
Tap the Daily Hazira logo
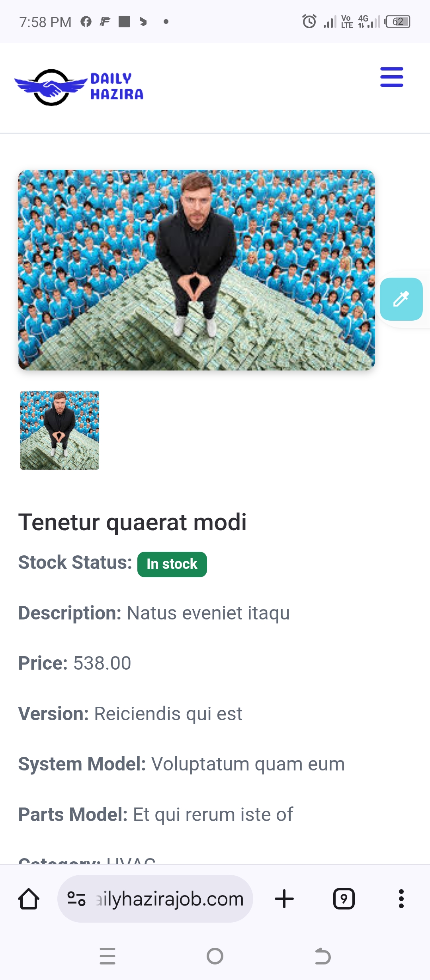pyautogui.click(x=79, y=87)
